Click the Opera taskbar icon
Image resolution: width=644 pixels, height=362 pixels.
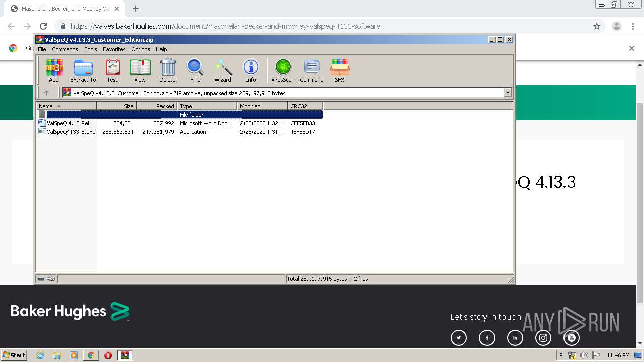[x=108, y=355]
